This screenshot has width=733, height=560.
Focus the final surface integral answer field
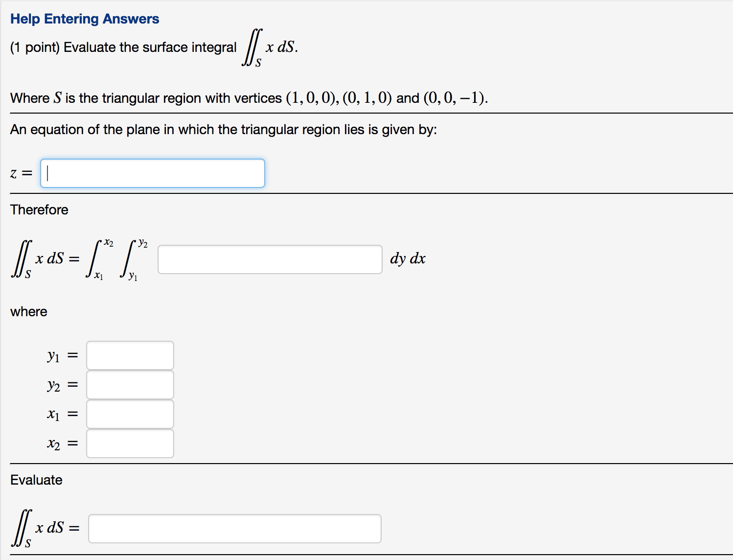point(235,529)
